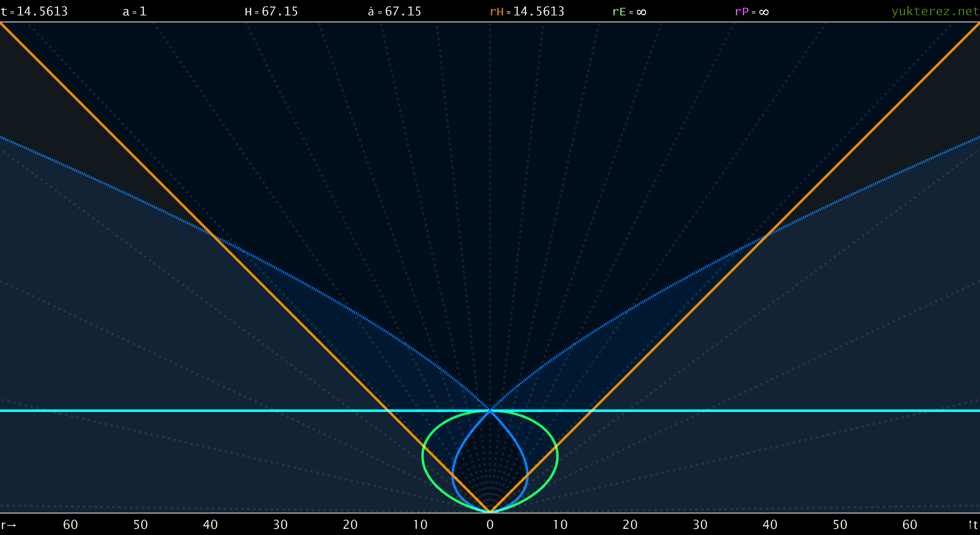Click the ȧ = 67.15 readout
980x535 pixels.
pyautogui.click(x=395, y=11)
